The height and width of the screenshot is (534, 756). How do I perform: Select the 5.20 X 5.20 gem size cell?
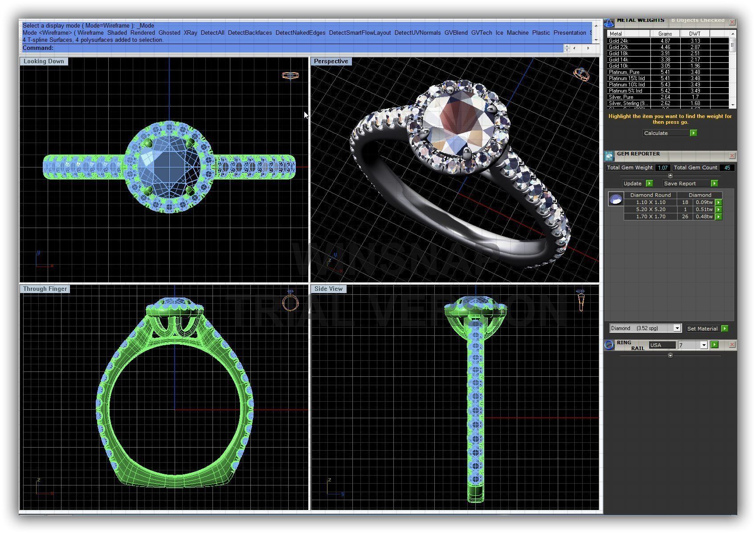[x=650, y=209]
